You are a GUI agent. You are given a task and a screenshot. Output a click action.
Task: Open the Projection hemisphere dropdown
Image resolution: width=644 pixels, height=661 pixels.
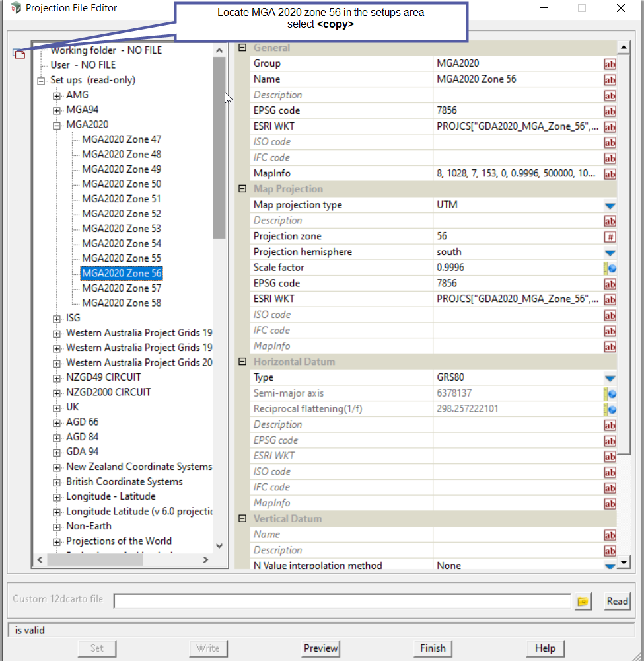[610, 253]
